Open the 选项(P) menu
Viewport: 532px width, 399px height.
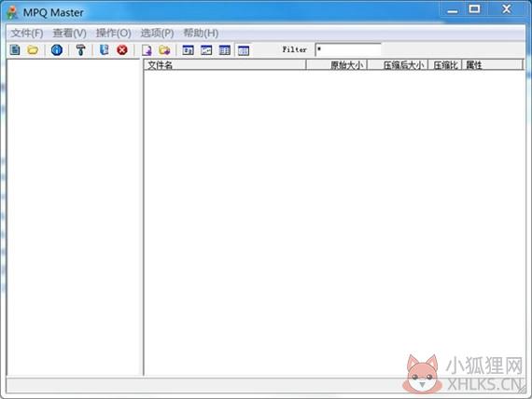pos(157,34)
